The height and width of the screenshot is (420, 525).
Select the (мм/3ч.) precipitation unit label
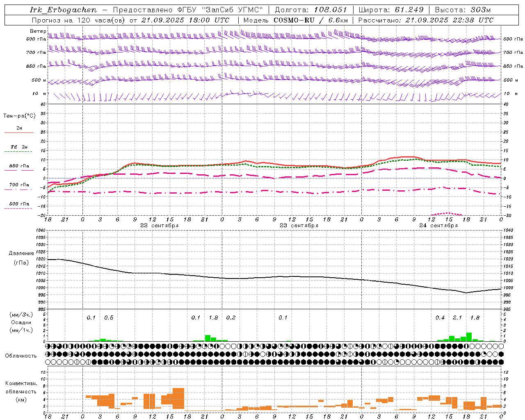pos(21,315)
